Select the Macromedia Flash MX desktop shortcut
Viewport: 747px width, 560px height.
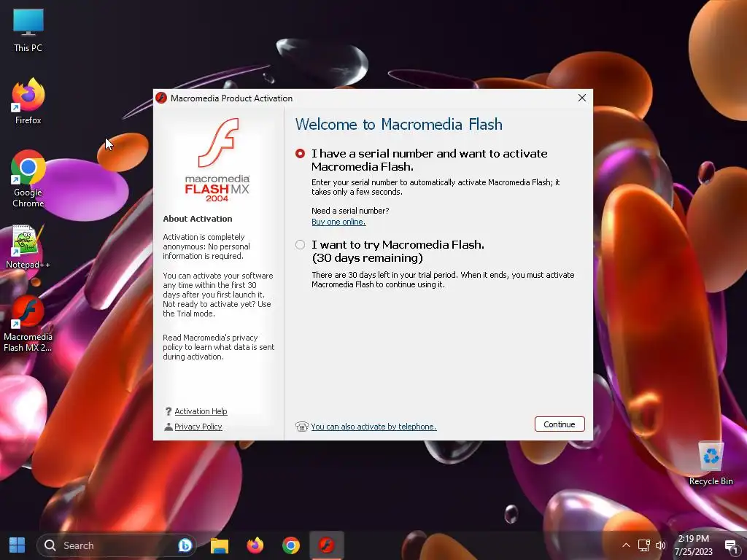point(28,324)
